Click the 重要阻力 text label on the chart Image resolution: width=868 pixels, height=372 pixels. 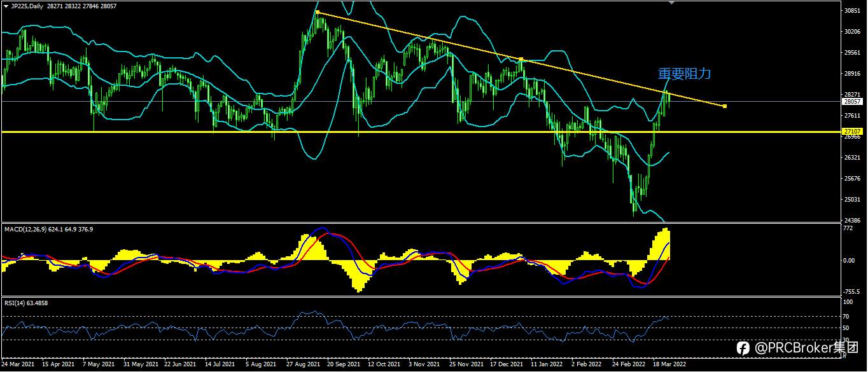click(x=684, y=74)
